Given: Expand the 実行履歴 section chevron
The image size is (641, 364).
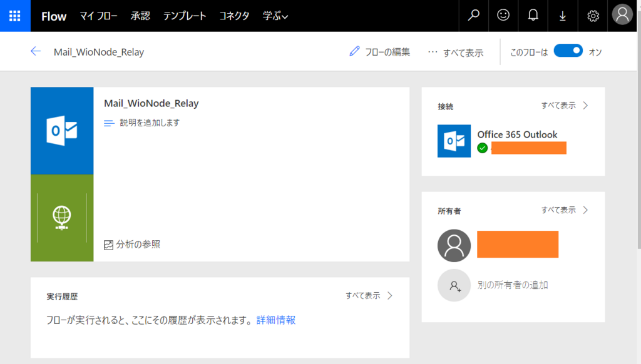Looking at the screenshot, I should (390, 295).
